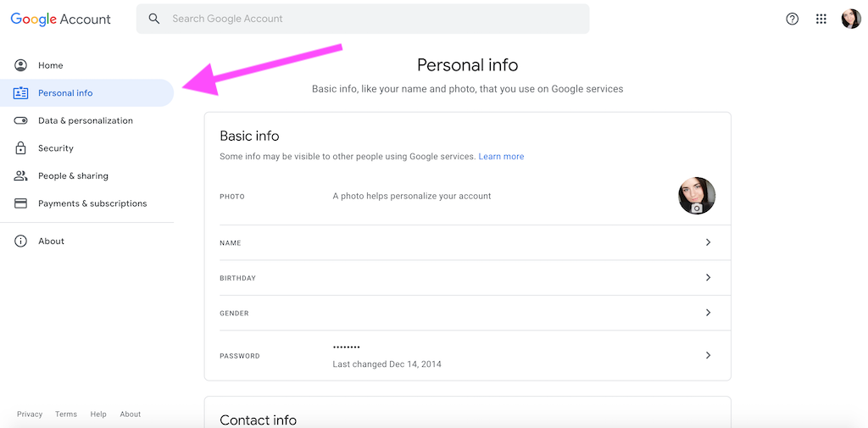Click the Learn more link
This screenshot has width=868, height=428.
point(501,157)
